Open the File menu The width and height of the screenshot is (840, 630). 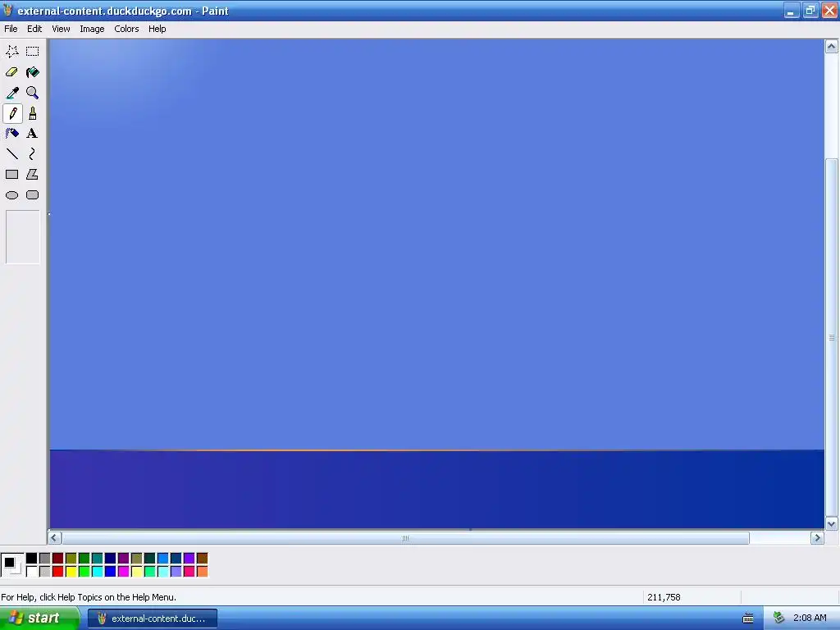pyautogui.click(x=11, y=29)
